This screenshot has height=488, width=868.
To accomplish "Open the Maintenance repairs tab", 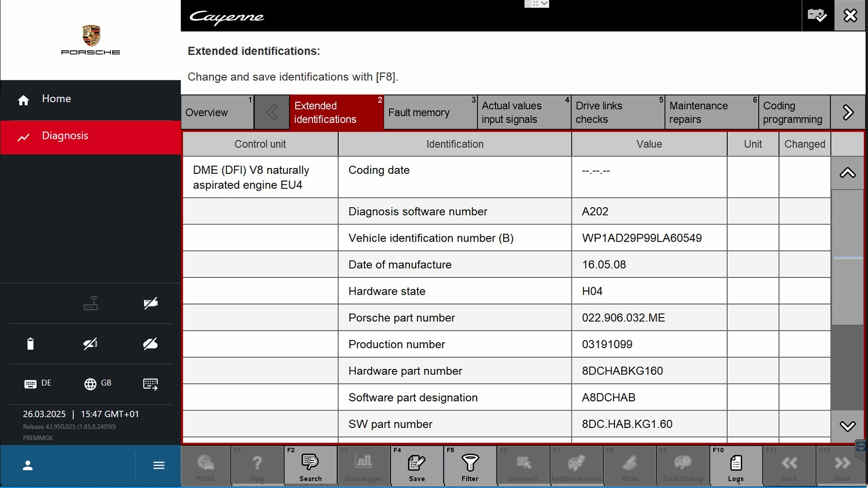I will (712, 112).
